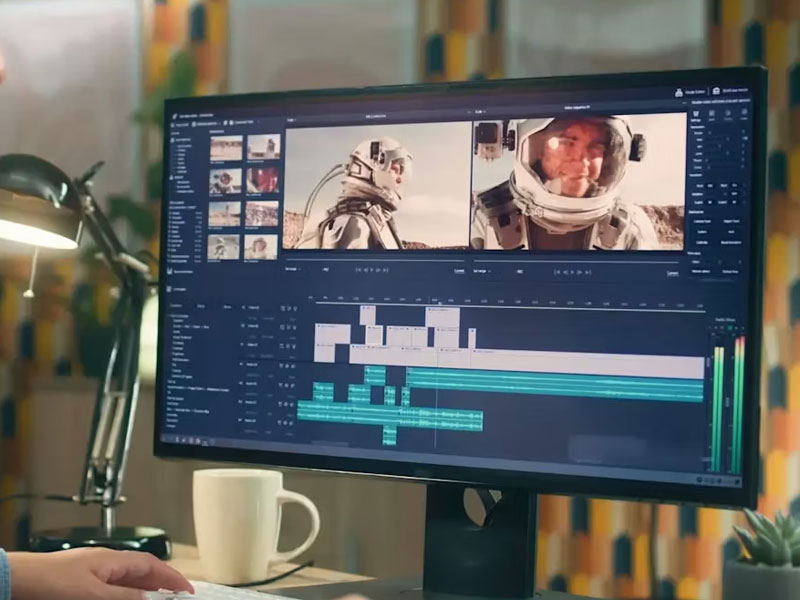
Task: Click the underlined link under left preview
Action: [x=459, y=271]
